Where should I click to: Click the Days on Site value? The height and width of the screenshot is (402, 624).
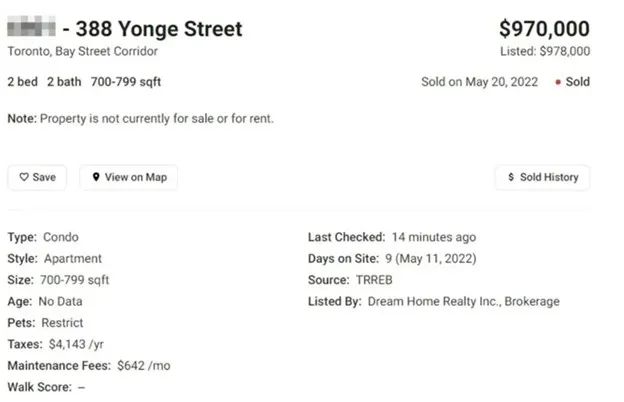click(x=431, y=259)
